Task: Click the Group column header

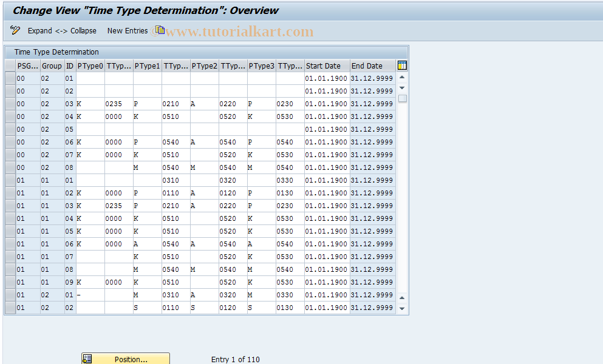Action: point(52,66)
